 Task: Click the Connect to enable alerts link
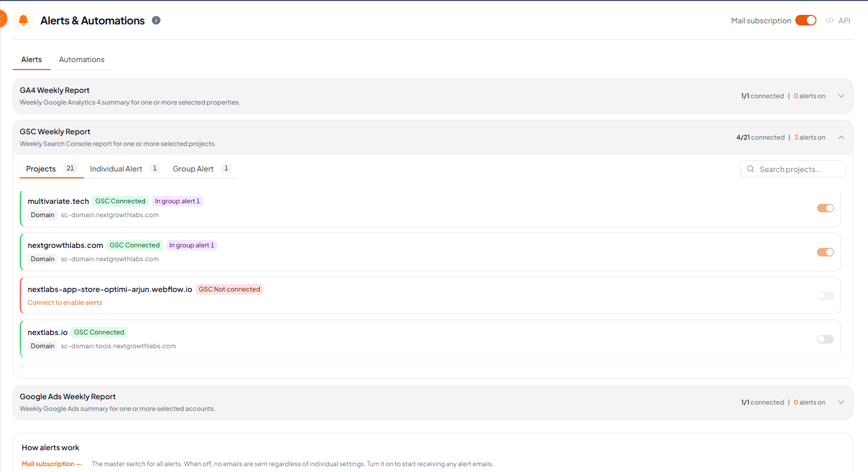point(65,303)
